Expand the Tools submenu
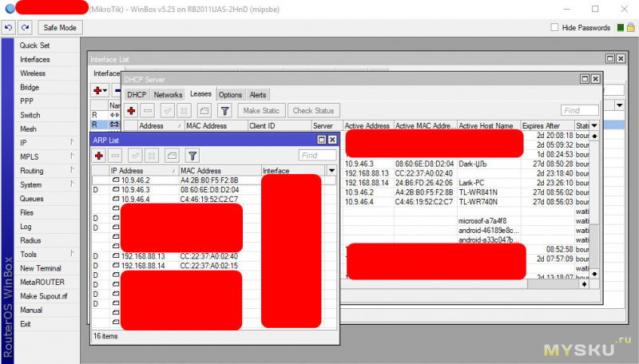The image size is (639, 364). pos(49,254)
